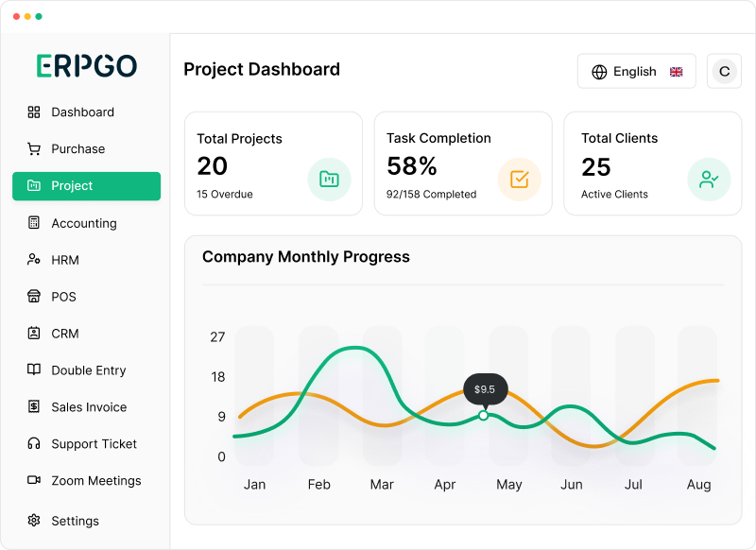Screen dimensions: 756x550
Task: Click the Task Completion card
Action: 463,163
